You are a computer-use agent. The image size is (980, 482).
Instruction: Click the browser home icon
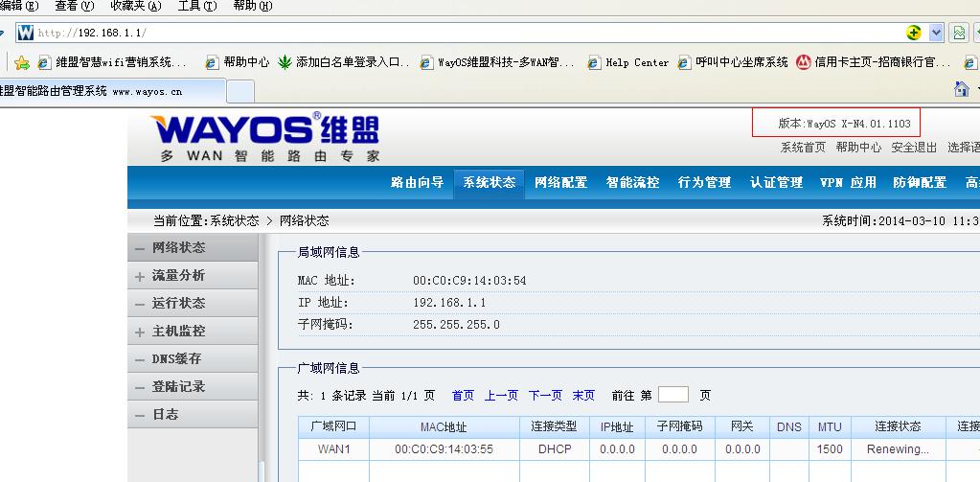(962, 90)
